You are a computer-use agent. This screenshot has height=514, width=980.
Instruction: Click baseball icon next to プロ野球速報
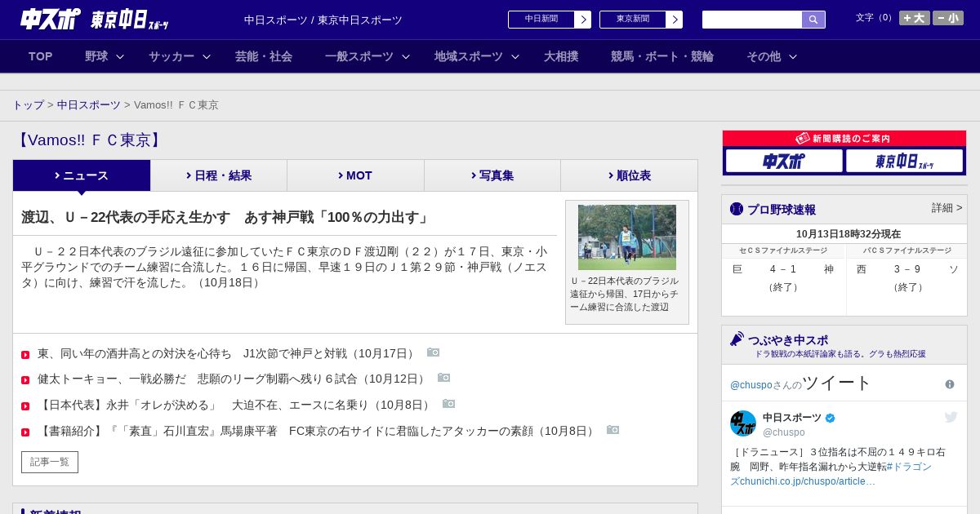737,209
